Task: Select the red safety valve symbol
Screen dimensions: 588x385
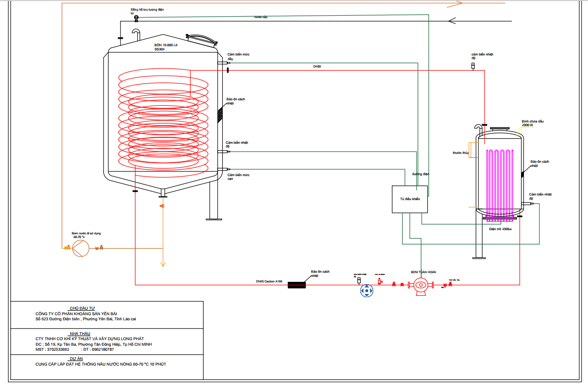Action: click(x=380, y=281)
